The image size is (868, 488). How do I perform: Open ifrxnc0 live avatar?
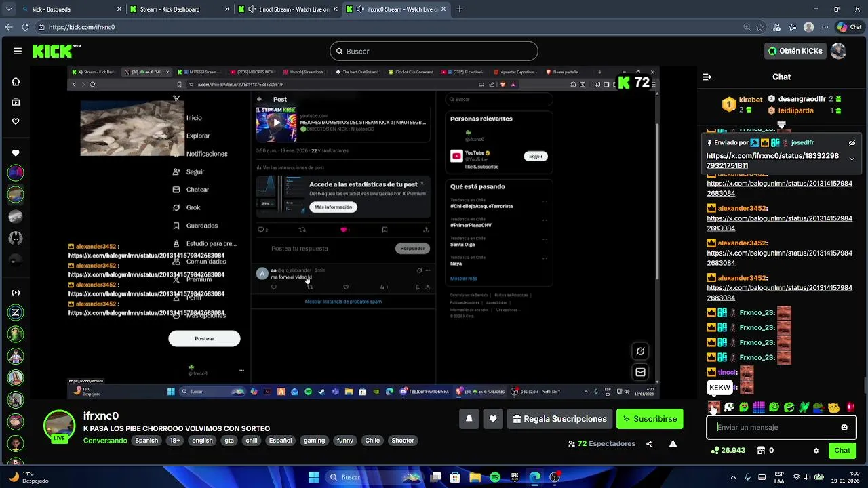click(x=60, y=426)
